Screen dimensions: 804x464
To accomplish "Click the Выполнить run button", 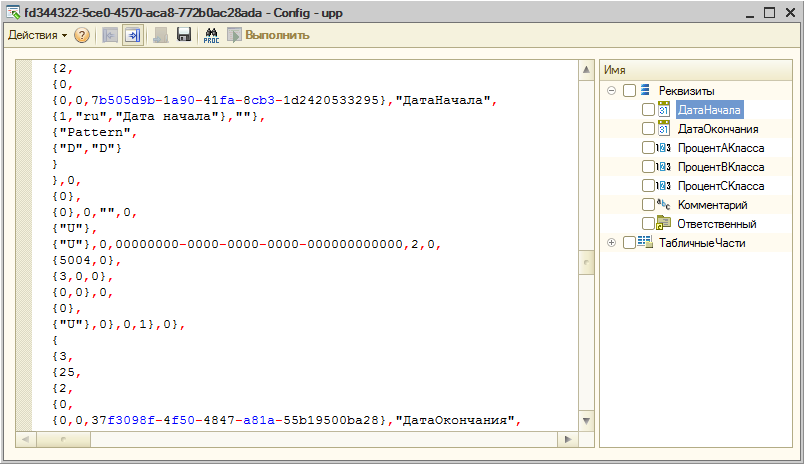I will tap(269, 35).
